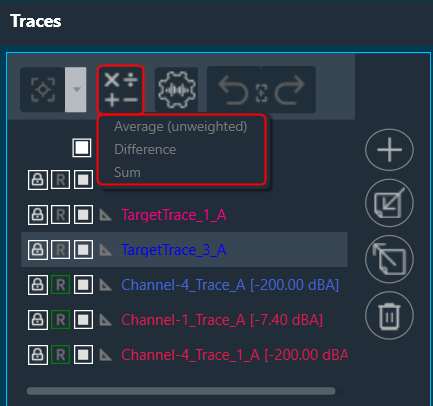Toggle lock icon for Channel-4_Trace_1_A
Screen dimensions: 433x406
tap(38, 355)
